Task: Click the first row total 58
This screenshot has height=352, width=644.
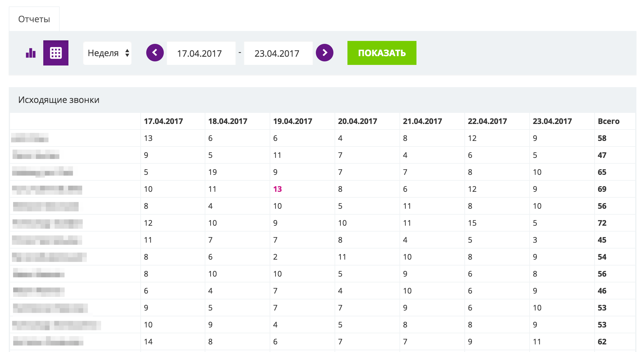Action: click(x=602, y=138)
